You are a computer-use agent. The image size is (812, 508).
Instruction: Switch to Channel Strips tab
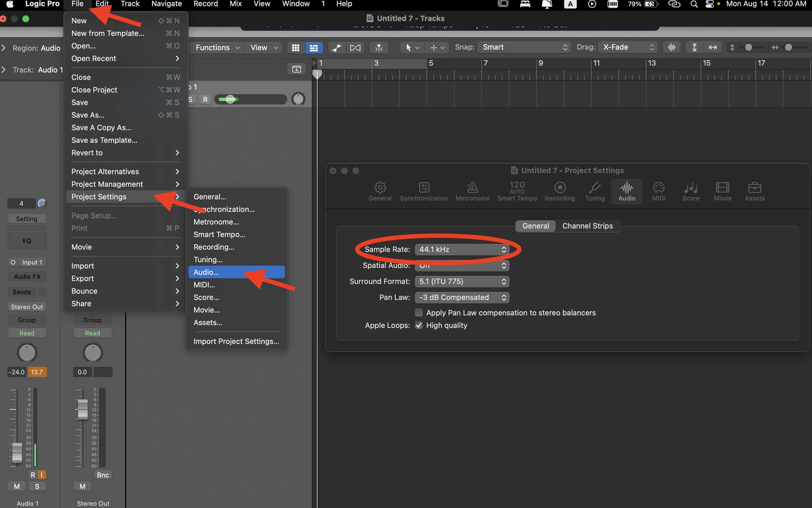pyautogui.click(x=587, y=226)
